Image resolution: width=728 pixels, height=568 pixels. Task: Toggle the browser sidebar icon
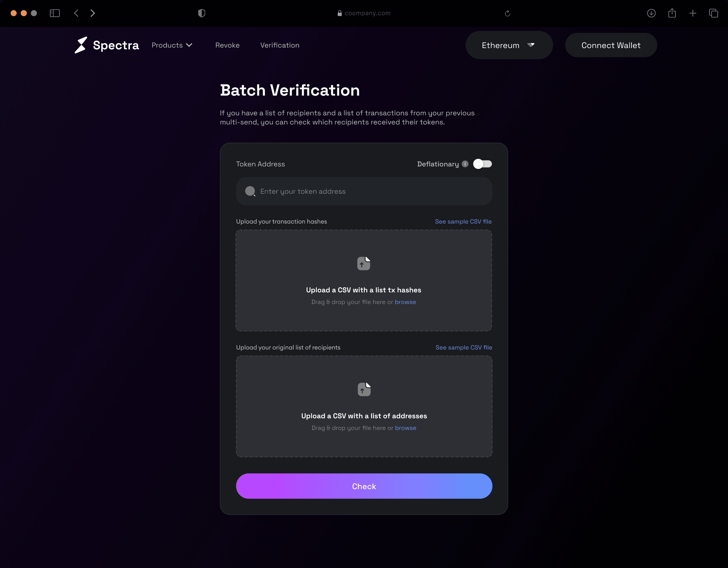pyautogui.click(x=55, y=13)
